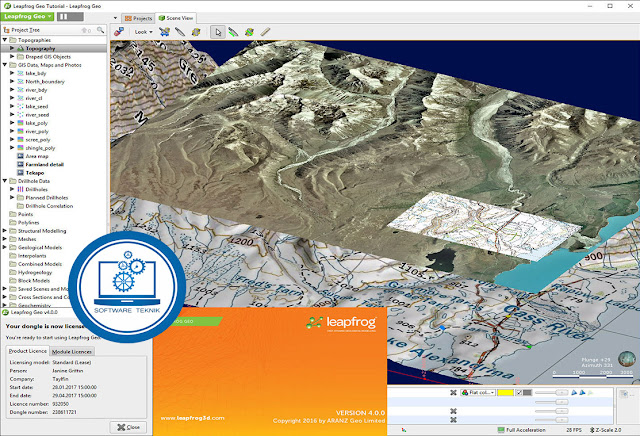Viewport: 640px width, 436px height.
Task: Toggle the checkbox beside the grey swatch
Action: point(518,392)
